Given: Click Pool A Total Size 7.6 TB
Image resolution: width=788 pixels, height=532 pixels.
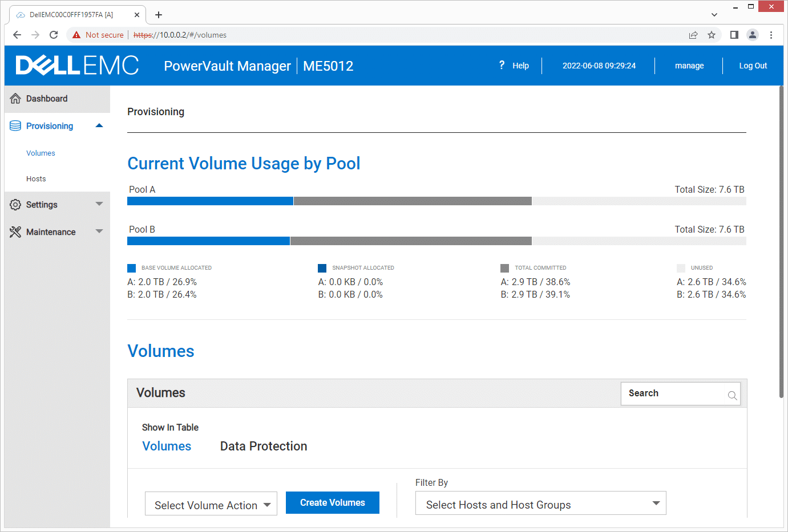Looking at the screenshot, I should 709,189.
